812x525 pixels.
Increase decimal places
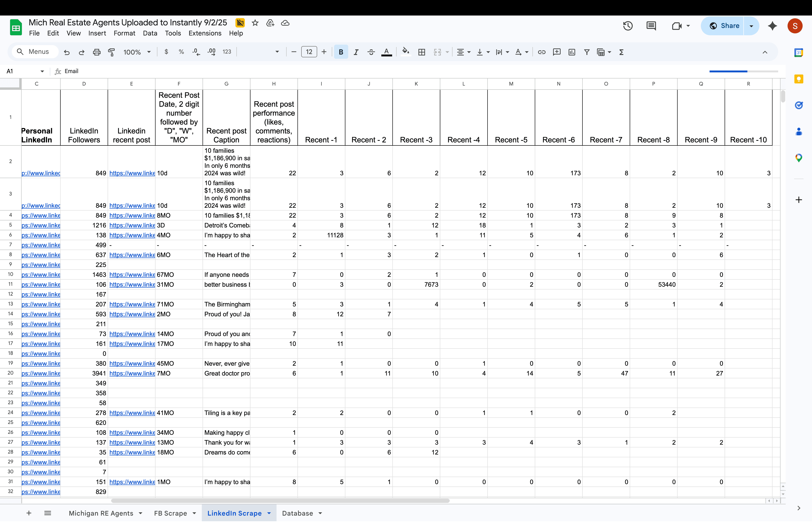click(212, 52)
